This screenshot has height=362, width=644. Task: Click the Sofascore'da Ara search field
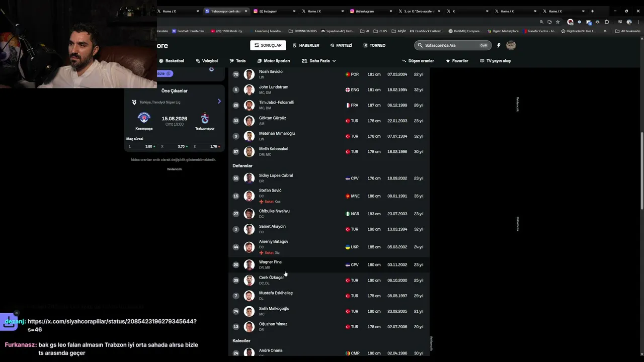tap(452, 45)
